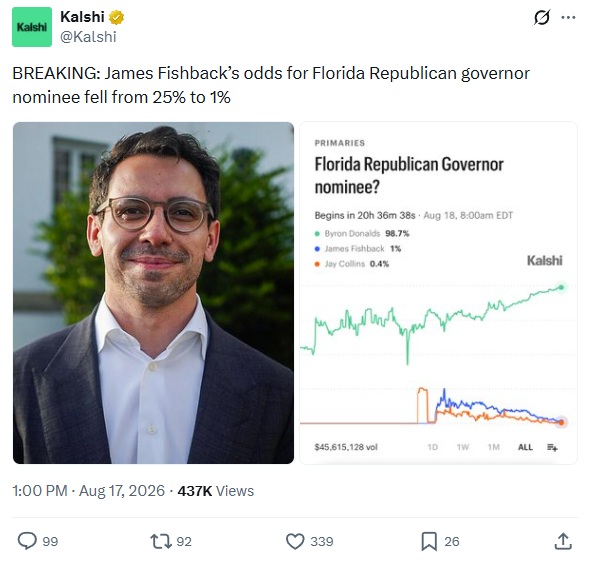Viewport: 589px width, 563px height.
Task: Select the ALL chart range tab
Action: tap(525, 447)
